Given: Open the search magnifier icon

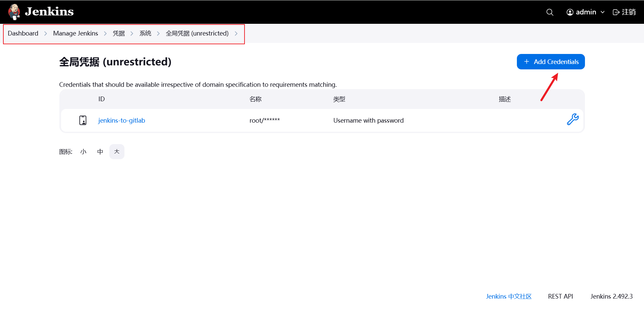Looking at the screenshot, I should coord(550,12).
